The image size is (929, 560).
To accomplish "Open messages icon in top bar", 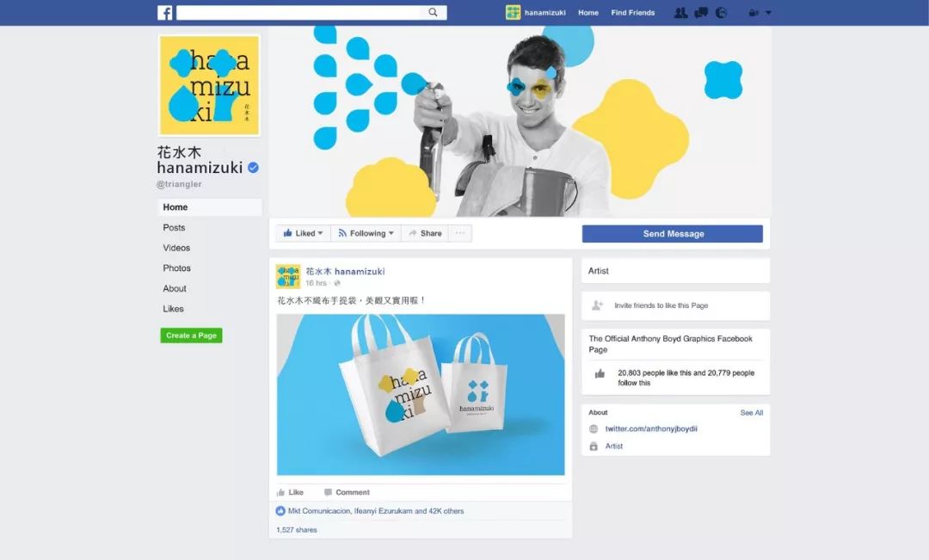I will pos(701,12).
